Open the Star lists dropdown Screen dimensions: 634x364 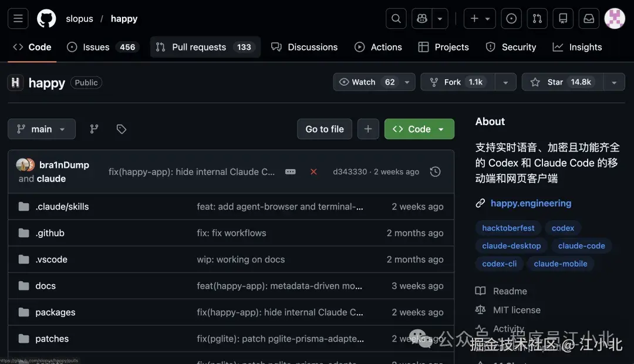pos(614,82)
